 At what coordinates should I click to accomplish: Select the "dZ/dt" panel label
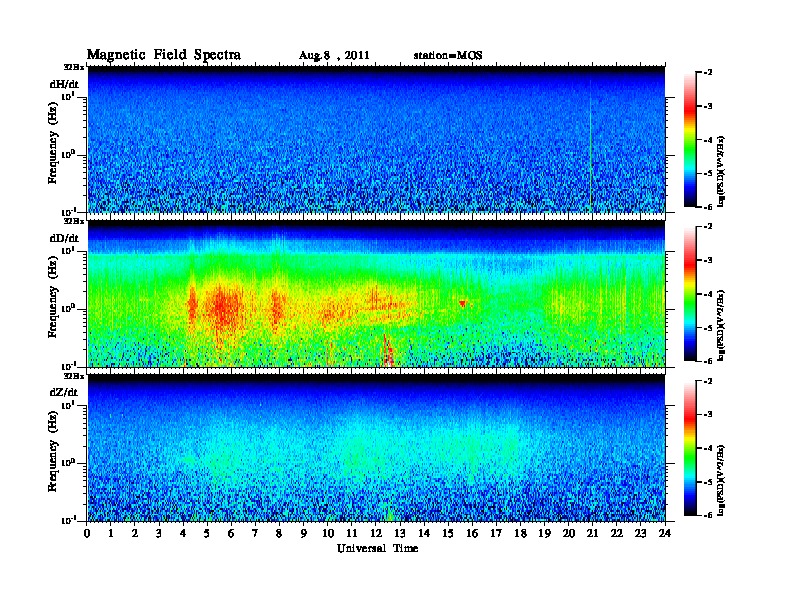click(x=64, y=392)
